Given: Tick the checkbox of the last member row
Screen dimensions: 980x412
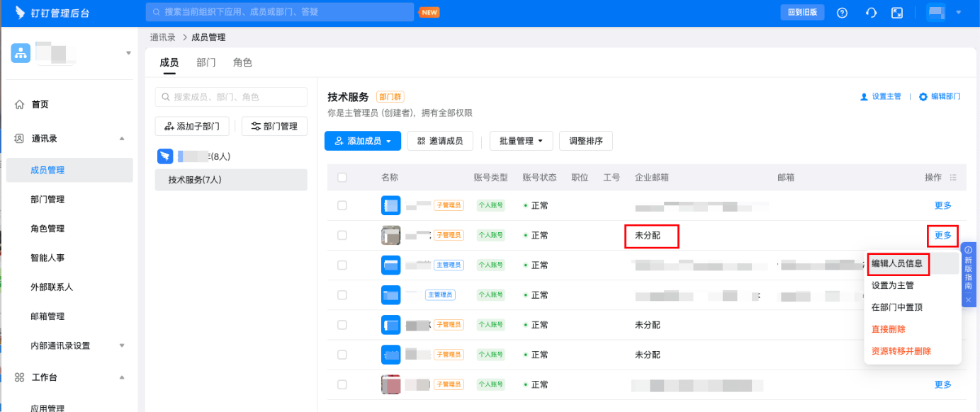Looking at the screenshot, I should (342, 384).
